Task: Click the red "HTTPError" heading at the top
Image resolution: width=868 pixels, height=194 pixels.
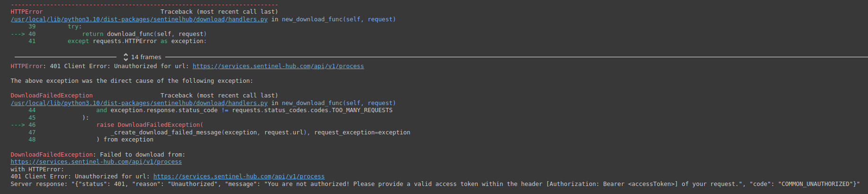Action: pyautogui.click(x=27, y=12)
